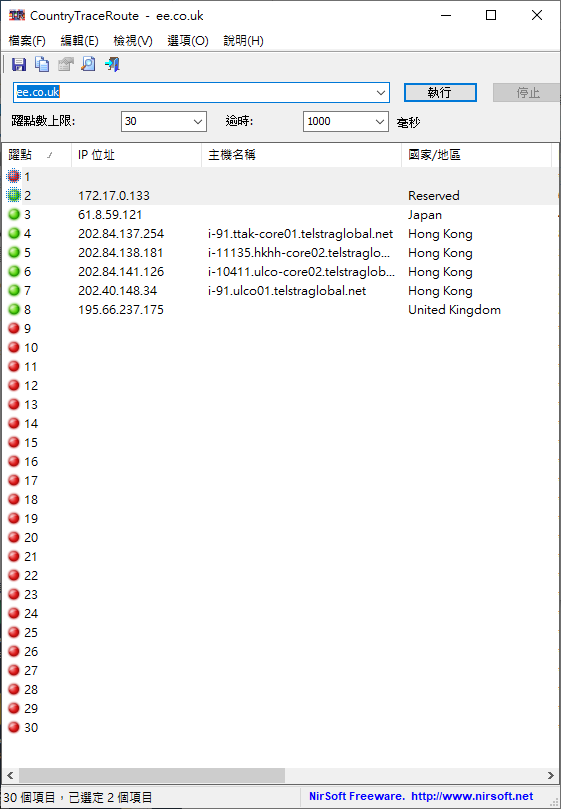
Task: Select IP address 172.17.0.133
Action: point(114,196)
